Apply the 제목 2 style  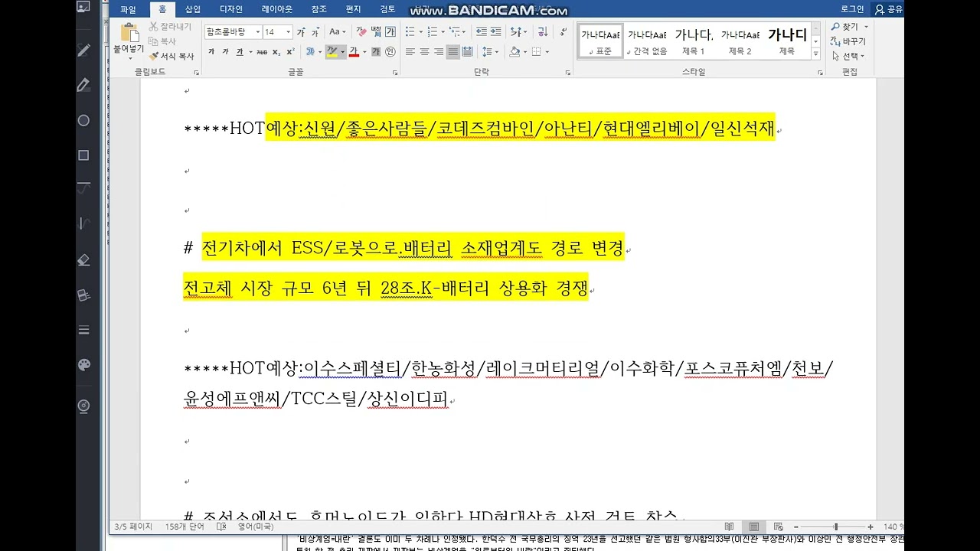click(740, 41)
